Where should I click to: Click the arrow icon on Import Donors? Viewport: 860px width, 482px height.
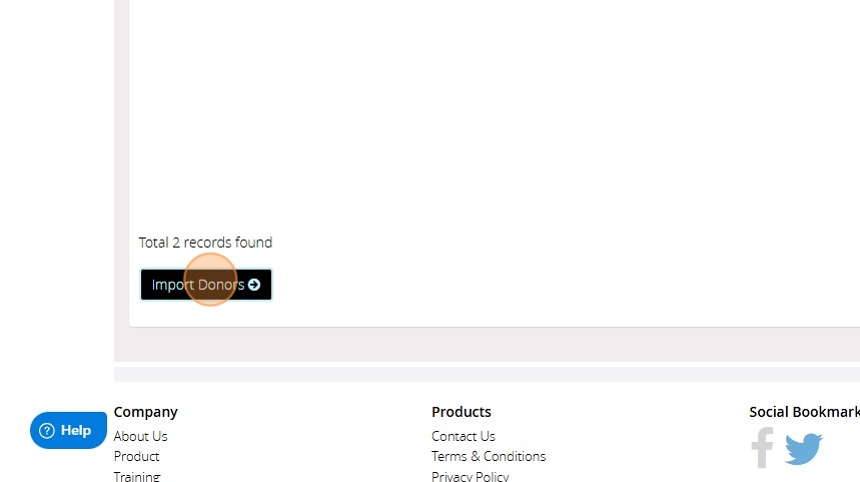tap(253, 285)
